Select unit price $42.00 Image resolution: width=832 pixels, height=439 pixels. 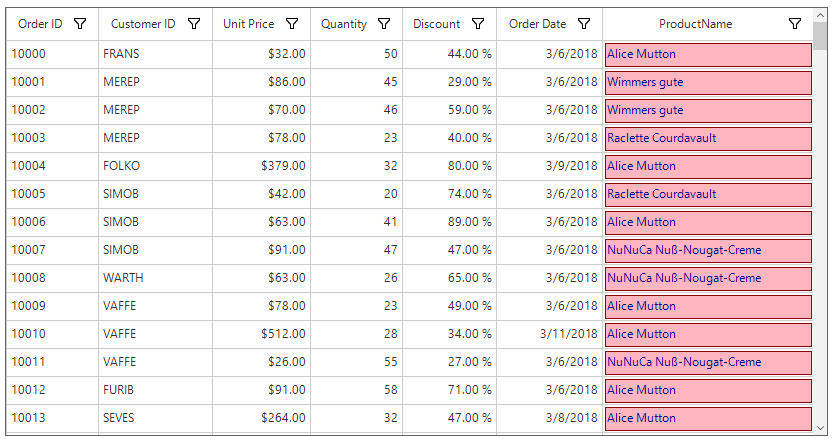coord(262,194)
